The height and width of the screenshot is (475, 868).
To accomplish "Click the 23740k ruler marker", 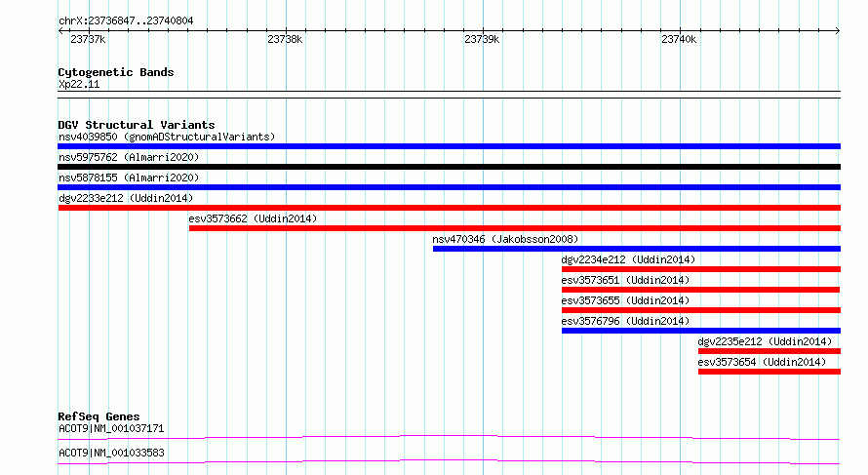I will coord(679,39).
